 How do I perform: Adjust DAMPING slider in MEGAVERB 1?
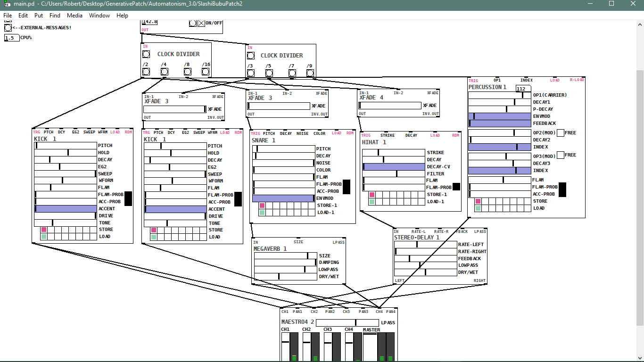click(285, 263)
